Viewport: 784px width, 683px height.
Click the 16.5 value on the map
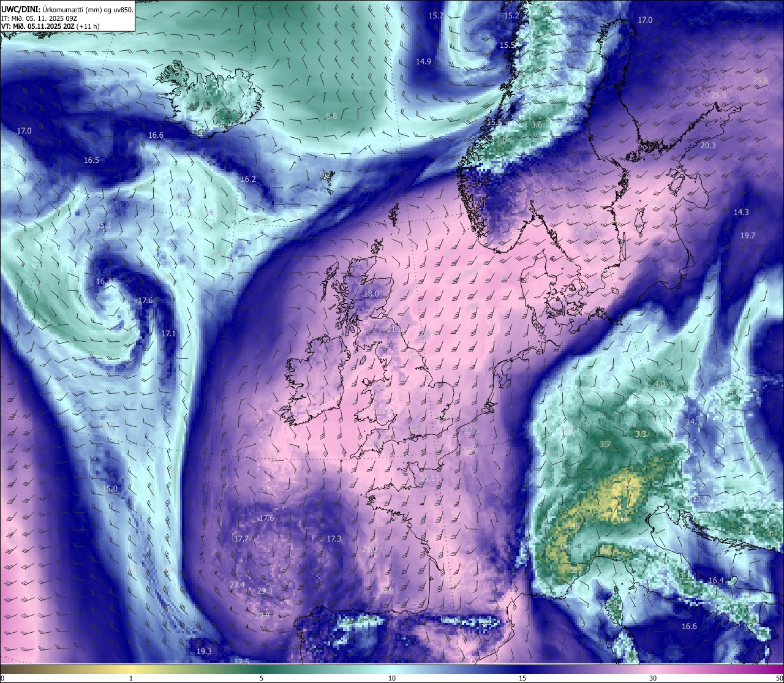(x=91, y=160)
